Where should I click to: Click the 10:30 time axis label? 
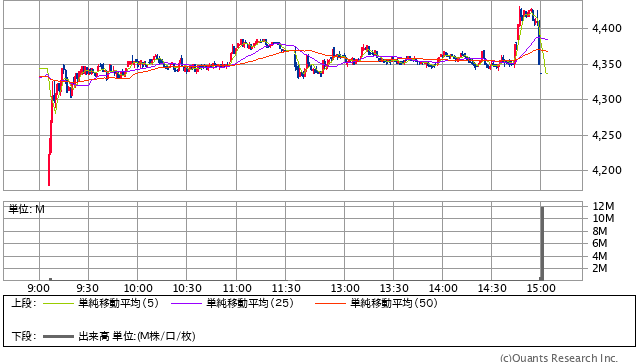coord(187,288)
